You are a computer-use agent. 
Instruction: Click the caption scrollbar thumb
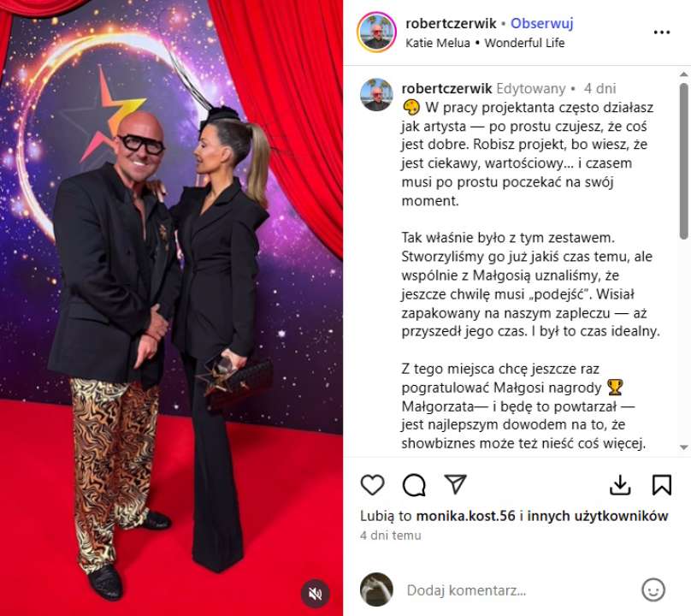pyautogui.click(x=684, y=161)
